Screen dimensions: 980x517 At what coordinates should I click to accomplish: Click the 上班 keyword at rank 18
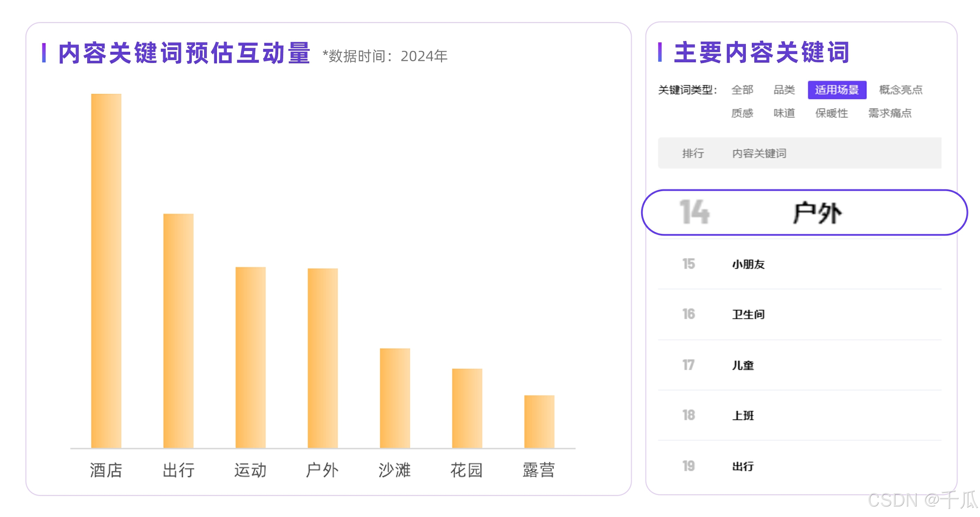[743, 415]
